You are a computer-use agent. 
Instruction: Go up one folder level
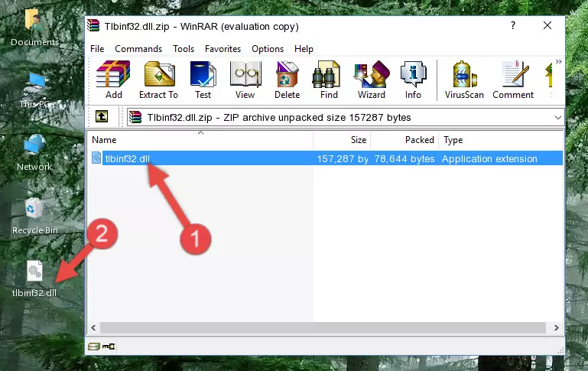[102, 117]
